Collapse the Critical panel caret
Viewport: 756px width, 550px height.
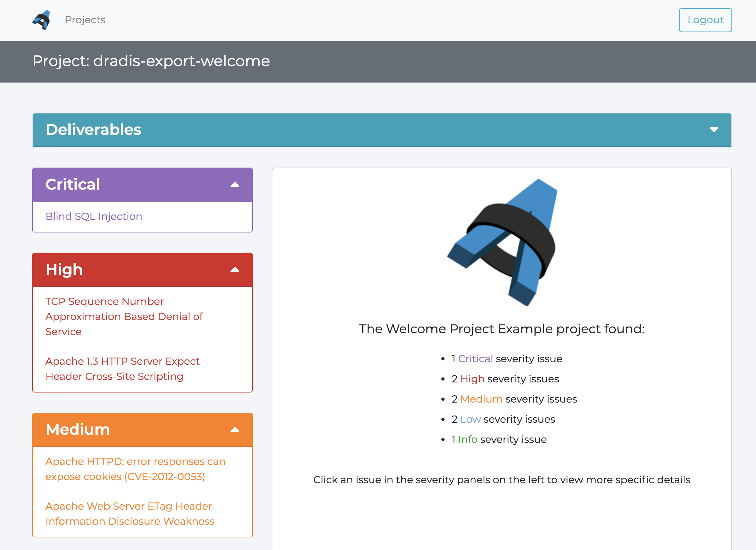click(x=235, y=185)
